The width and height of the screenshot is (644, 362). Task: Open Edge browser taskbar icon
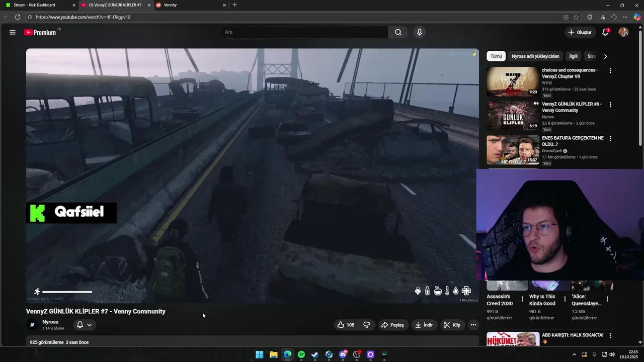coord(287,354)
